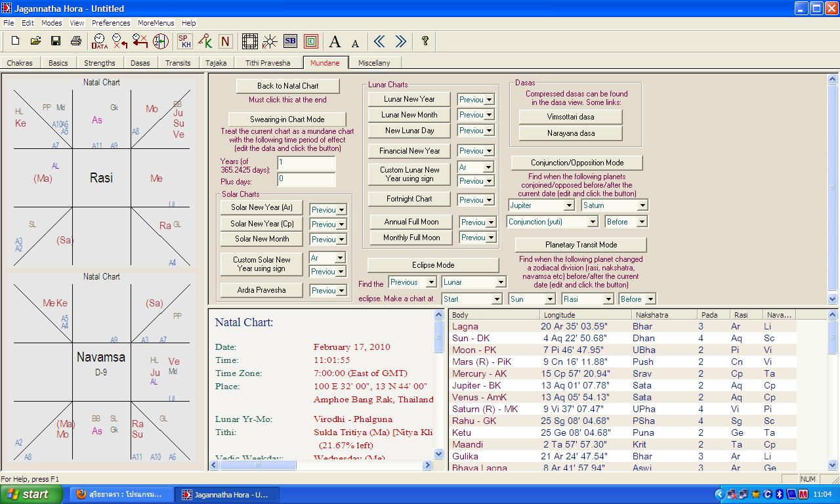Viewport: 840px width, 504px height.
Task: Expand the Jupiter planet dropdown
Action: [568, 205]
